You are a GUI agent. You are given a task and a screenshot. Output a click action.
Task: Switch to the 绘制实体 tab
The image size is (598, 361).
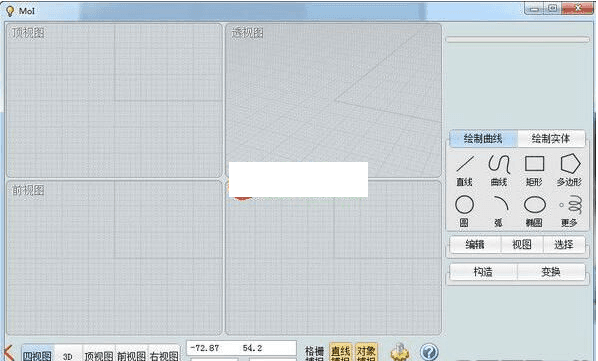(x=551, y=139)
